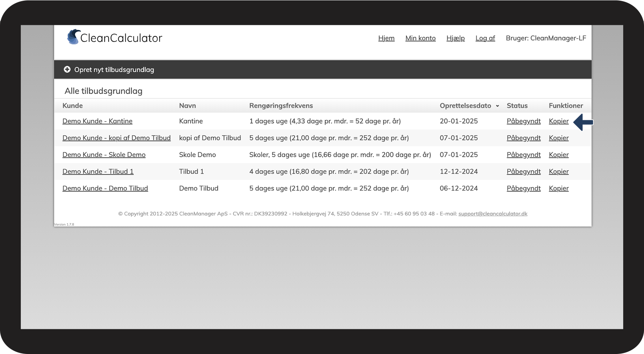Viewport: 644px width, 354px height.
Task: Click Kopier in the 06-12-2024 row
Action: point(559,188)
